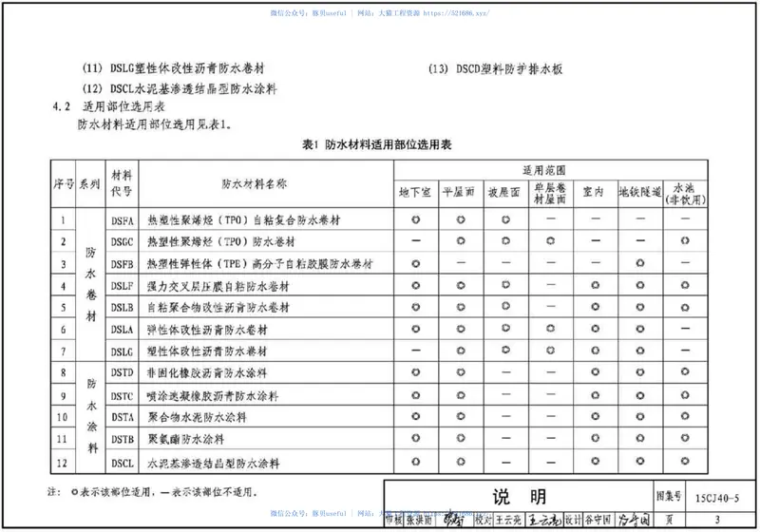760x532 pixels.
Task: Select the 材料代号 column header
Action: click(x=122, y=183)
